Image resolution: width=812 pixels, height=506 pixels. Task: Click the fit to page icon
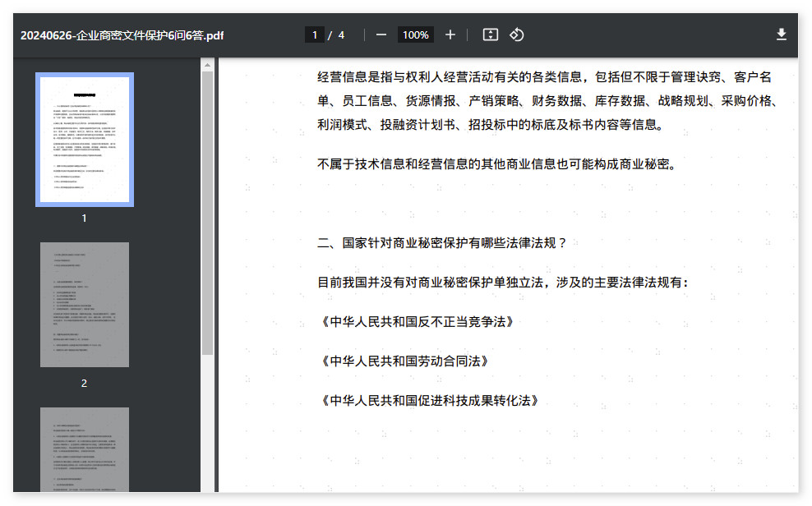click(491, 35)
